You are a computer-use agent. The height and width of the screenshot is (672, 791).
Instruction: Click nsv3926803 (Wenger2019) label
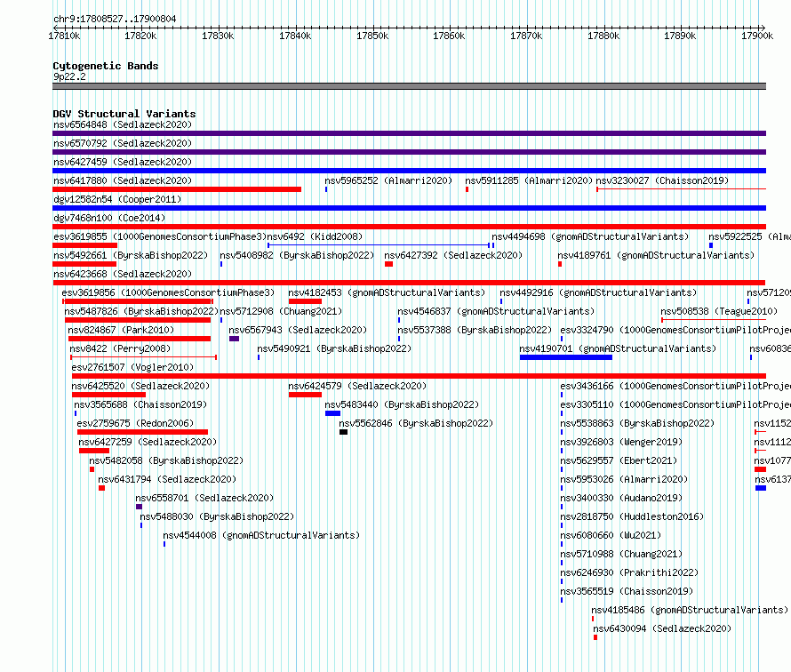621,442
